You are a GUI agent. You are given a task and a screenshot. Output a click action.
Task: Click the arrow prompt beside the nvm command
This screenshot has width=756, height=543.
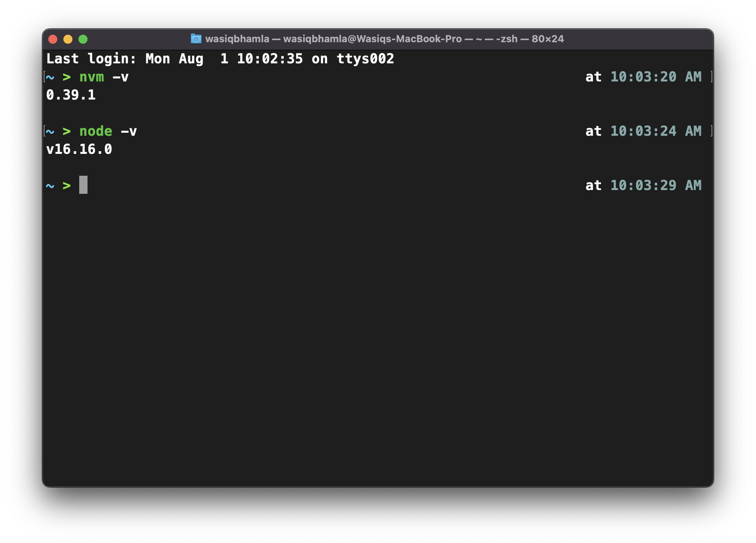67,77
